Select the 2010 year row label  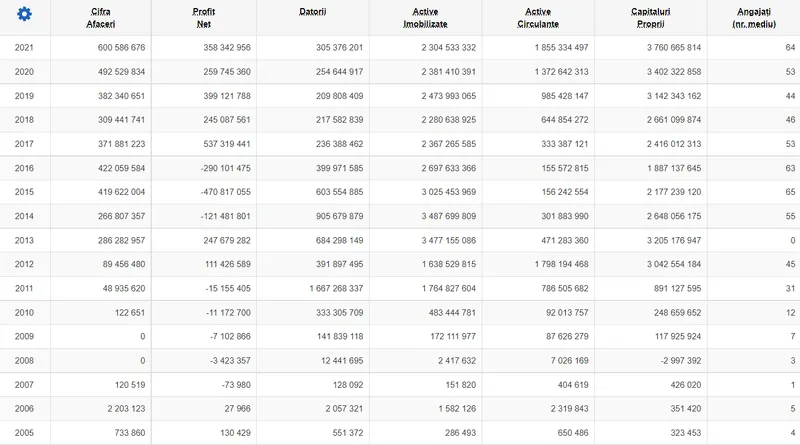tap(24, 312)
